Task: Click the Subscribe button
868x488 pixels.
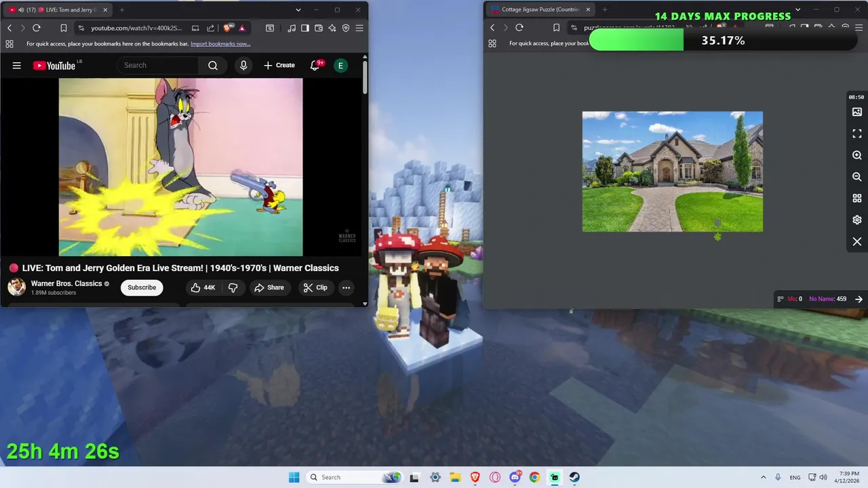Action: tap(142, 287)
